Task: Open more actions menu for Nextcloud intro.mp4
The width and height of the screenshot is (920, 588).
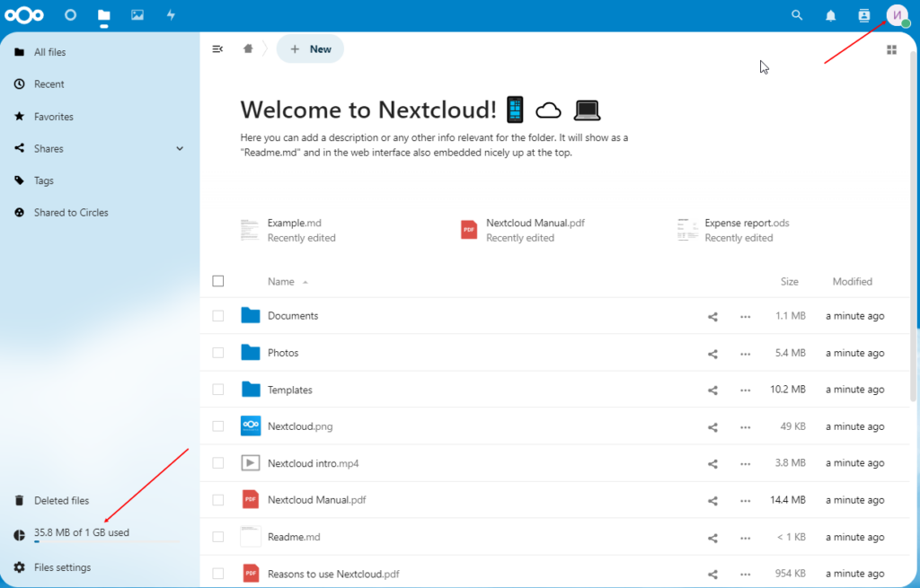Action: point(745,464)
